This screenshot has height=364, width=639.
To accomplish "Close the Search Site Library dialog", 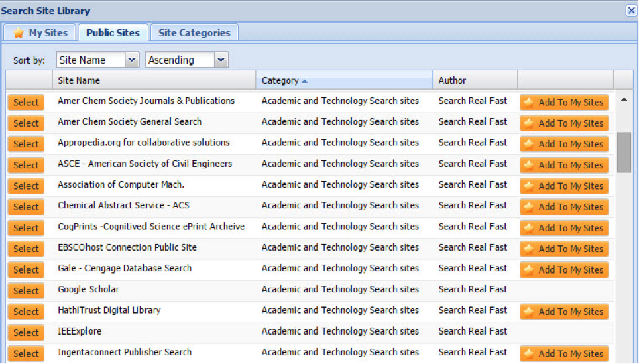I will 631,10.
